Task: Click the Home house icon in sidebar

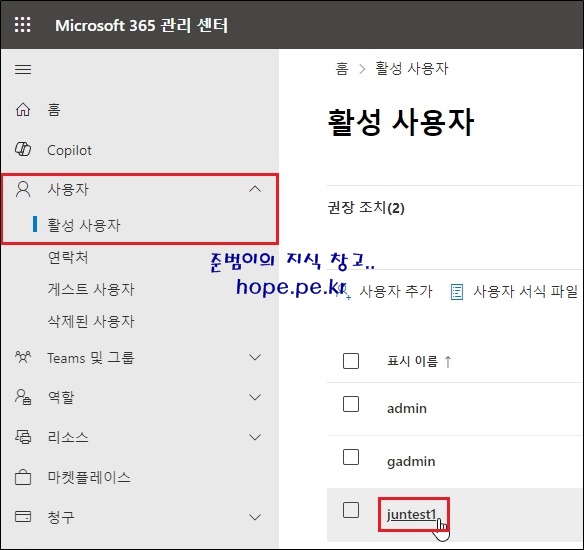Action: (23, 109)
